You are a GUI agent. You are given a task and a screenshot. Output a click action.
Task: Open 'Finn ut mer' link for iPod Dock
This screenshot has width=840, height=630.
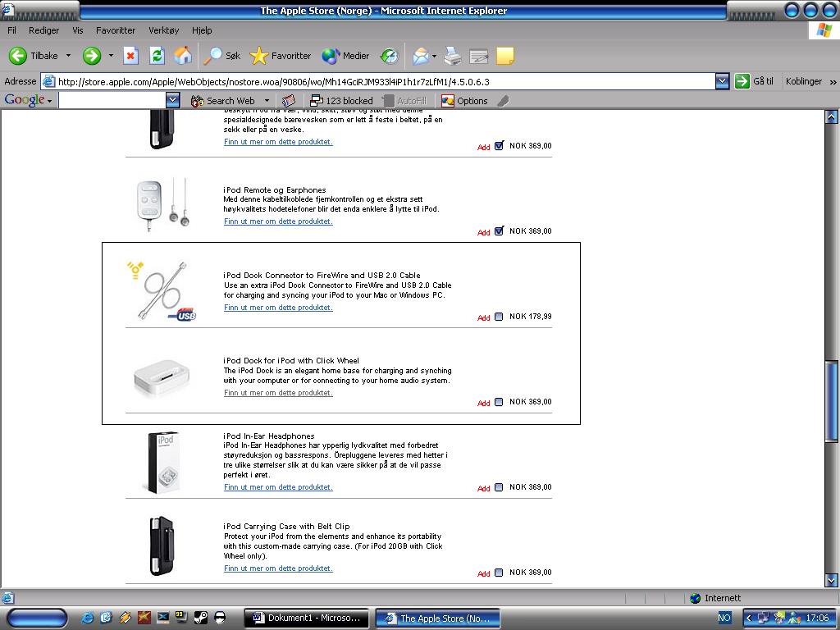278,393
